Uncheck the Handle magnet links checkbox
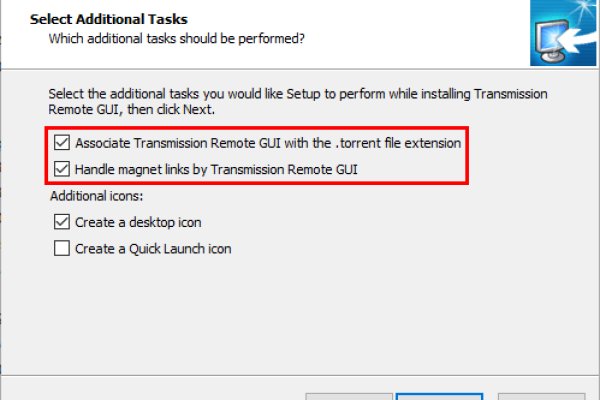This screenshot has height=400, width=600. [x=61, y=169]
